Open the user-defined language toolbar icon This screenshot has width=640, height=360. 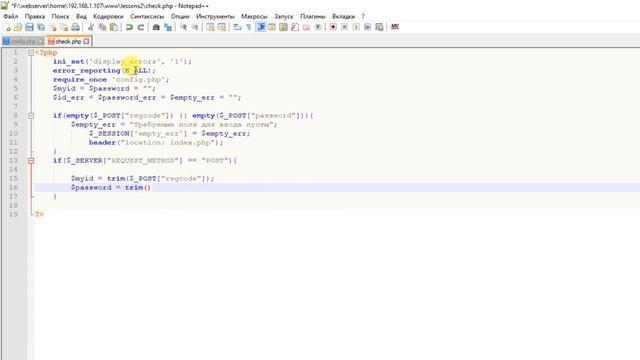pos(272,27)
